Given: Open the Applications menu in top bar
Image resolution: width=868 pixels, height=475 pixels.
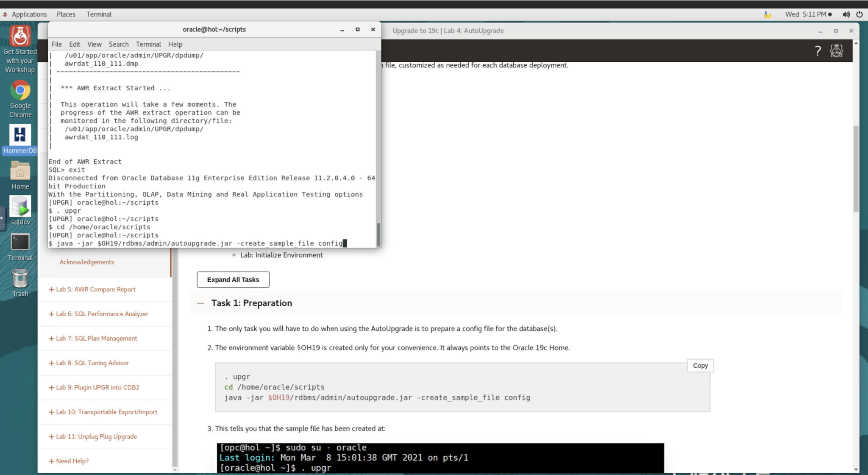Looking at the screenshot, I should tap(29, 14).
